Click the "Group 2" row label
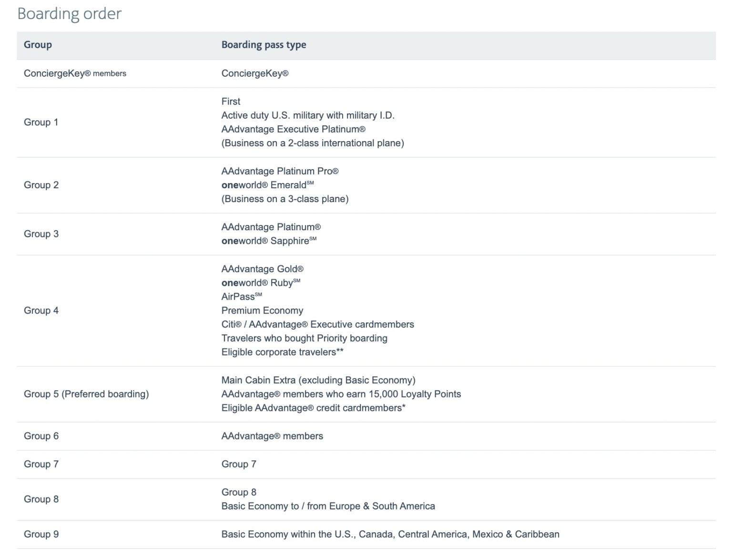The height and width of the screenshot is (560, 732). pyautogui.click(x=41, y=185)
